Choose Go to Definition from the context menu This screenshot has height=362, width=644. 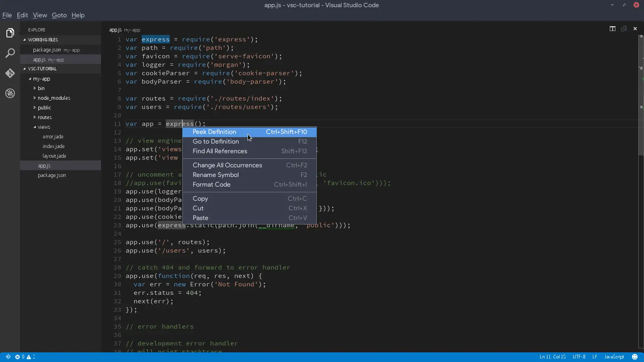pyautogui.click(x=250, y=142)
